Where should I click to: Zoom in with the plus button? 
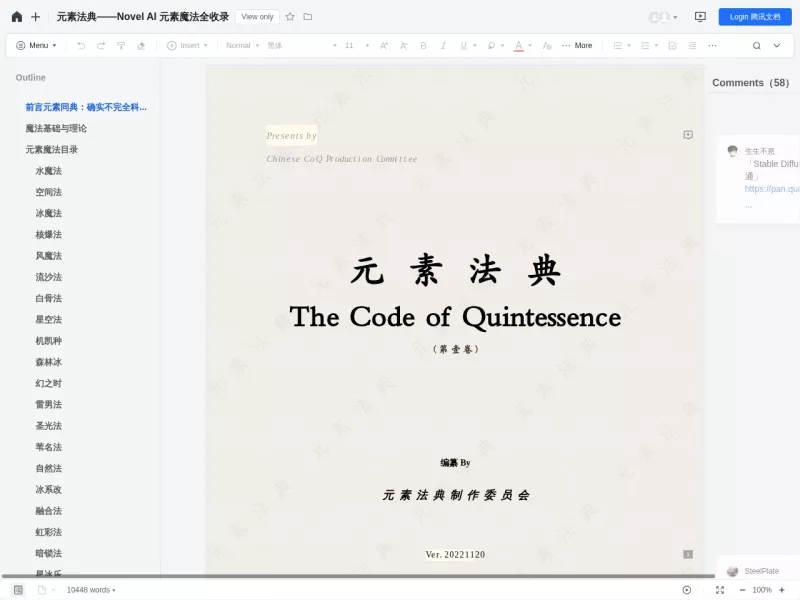(x=781, y=590)
